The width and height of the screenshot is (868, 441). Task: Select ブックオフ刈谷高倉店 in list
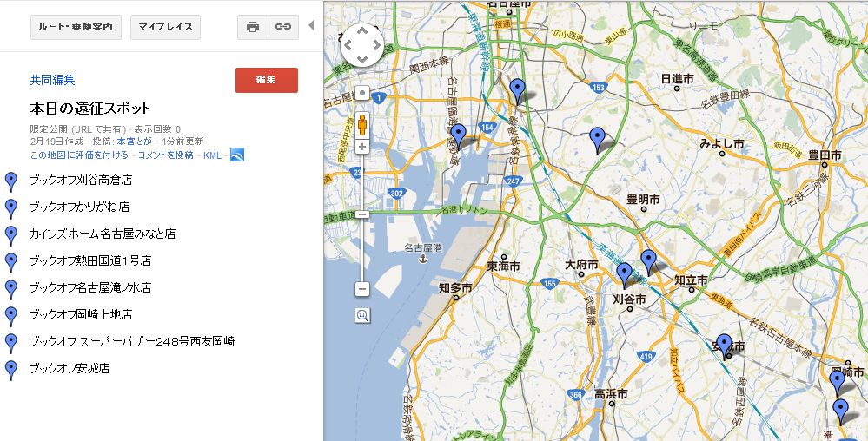[81, 180]
